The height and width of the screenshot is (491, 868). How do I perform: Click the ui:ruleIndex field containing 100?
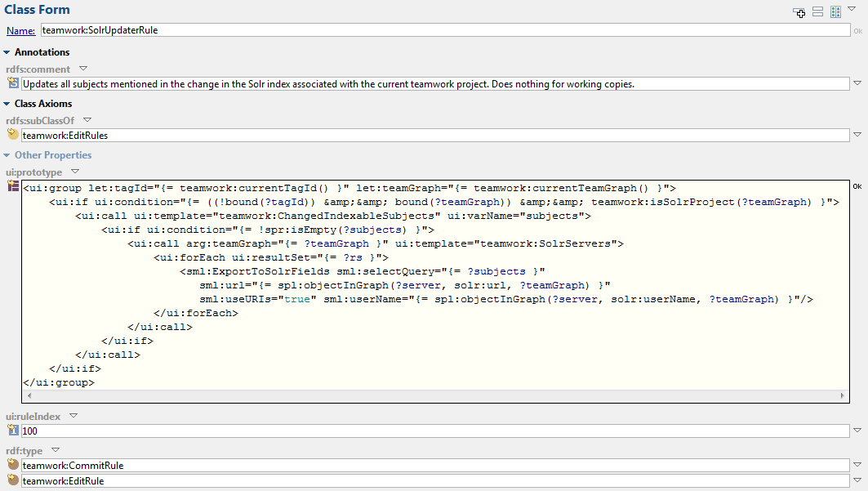(435, 431)
